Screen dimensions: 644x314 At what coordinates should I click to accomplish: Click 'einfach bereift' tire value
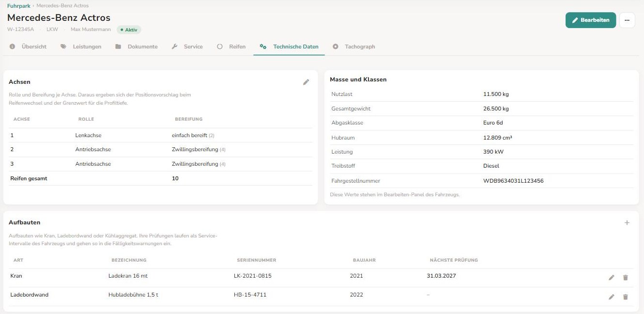click(x=189, y=135)
